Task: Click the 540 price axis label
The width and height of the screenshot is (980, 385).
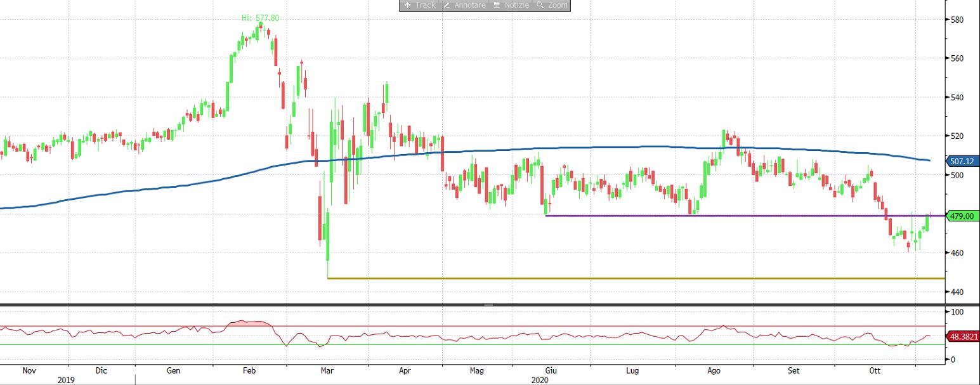Action: click(x=957, y=98)
